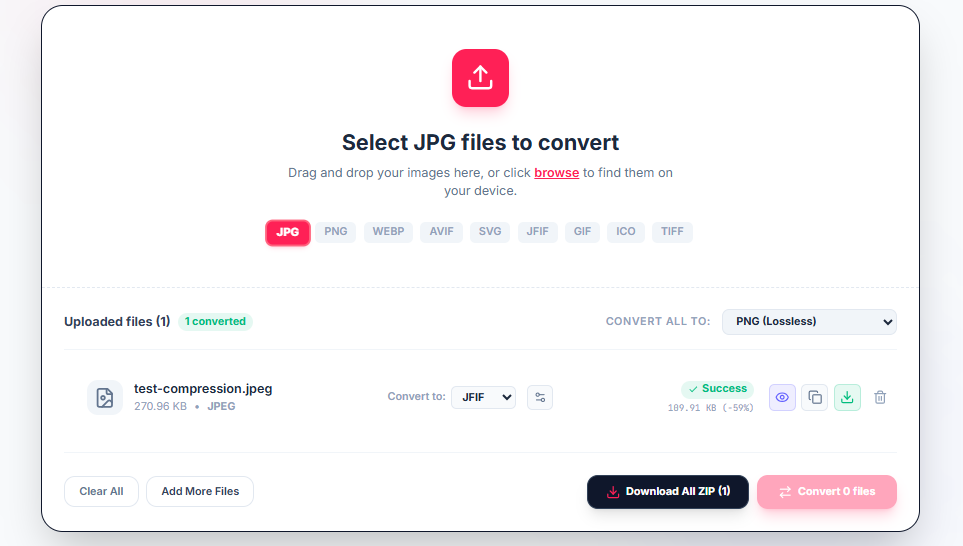Click the Uploaded files (1) heading

117,322
